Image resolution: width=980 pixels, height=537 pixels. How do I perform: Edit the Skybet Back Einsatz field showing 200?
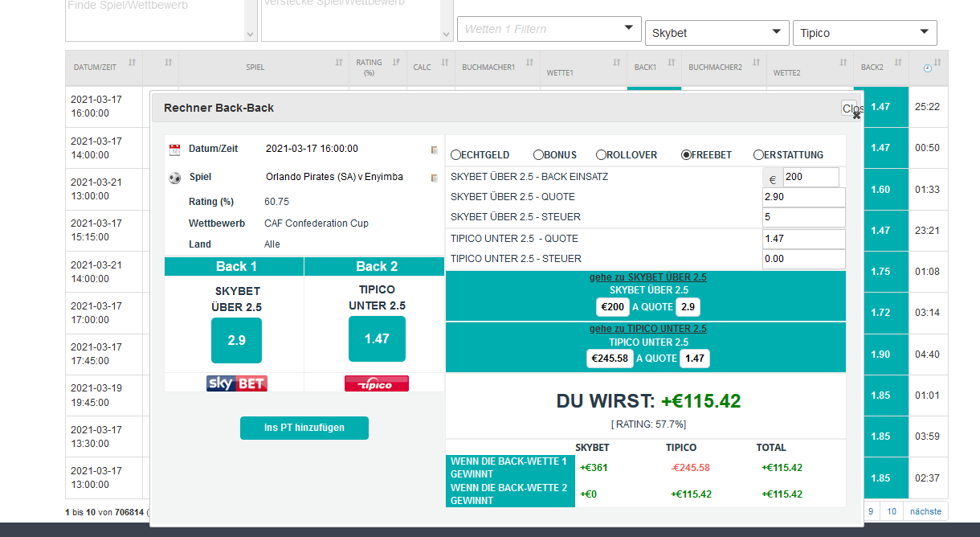811,178
